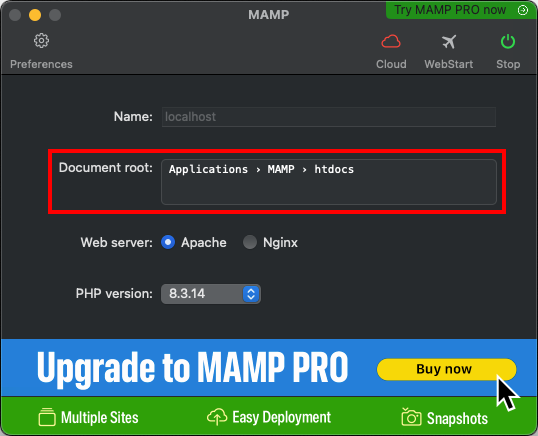Screen dimensions: 538x436
Task: Minimize the MAMP window with yellow button
Action: pos(35,15)
